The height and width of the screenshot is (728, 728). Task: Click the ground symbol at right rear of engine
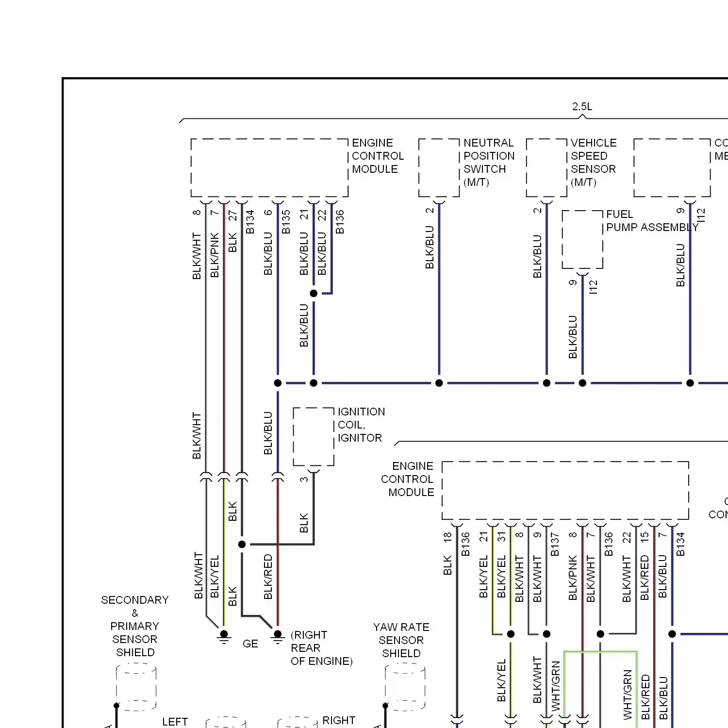[x=278, y=637]
